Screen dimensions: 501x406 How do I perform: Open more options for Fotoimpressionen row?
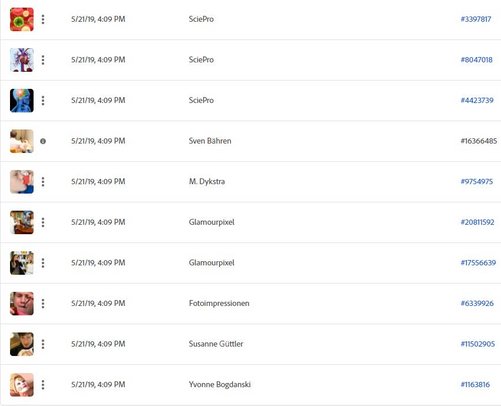pos(43,303)
